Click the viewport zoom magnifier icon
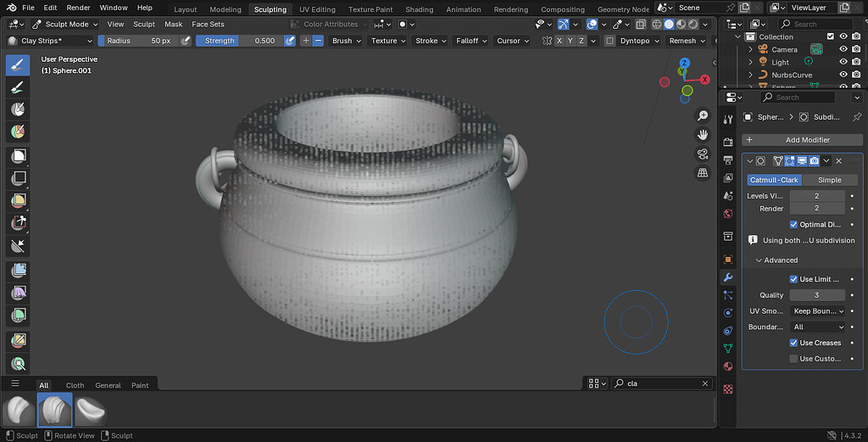The height and width of the screenshot is (442, 868). click(x=703, y=115)
